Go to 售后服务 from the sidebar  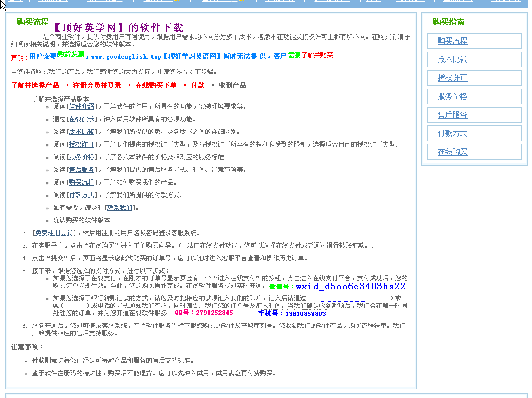click(452, 115)
